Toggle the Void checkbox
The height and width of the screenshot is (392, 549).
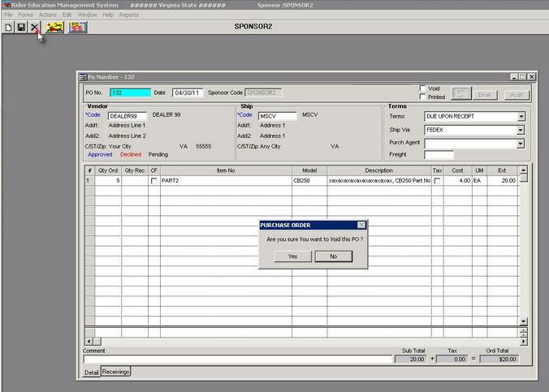pos(422,88)
